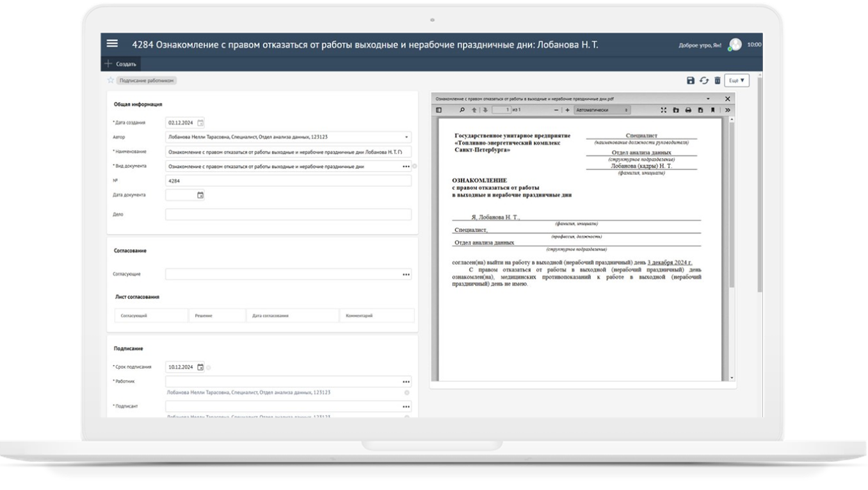Open calendar picker for Дата документа
The image size is (868, 490).
(200, 195)
